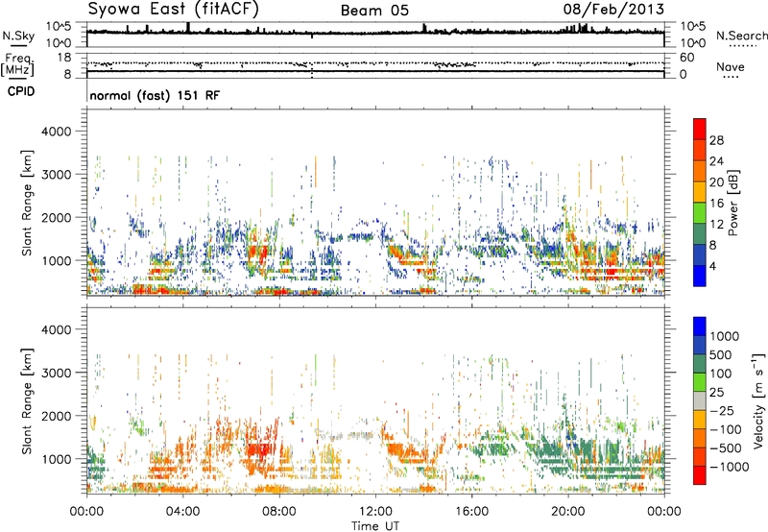This screenshot has width=768, height=532.
Task: Click the 2000 tick on power panel
Action: [x=56, y=217]
